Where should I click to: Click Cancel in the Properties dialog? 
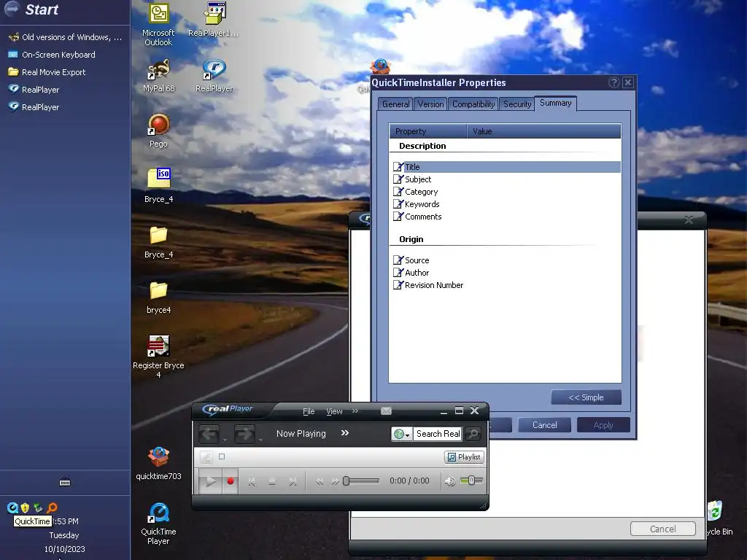click(544, 425)
